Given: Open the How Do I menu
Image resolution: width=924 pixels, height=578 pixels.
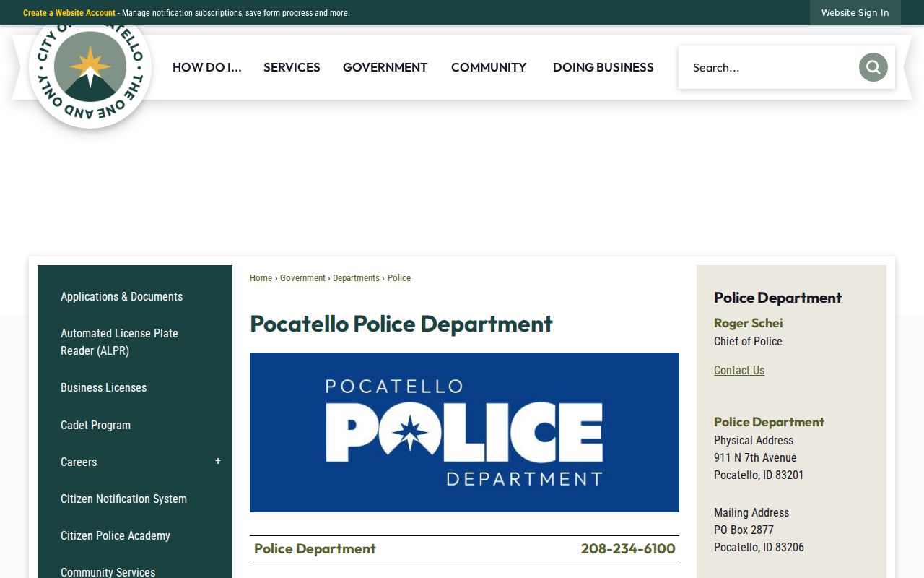Looking at the screenshot, I should tap(206, 67).
